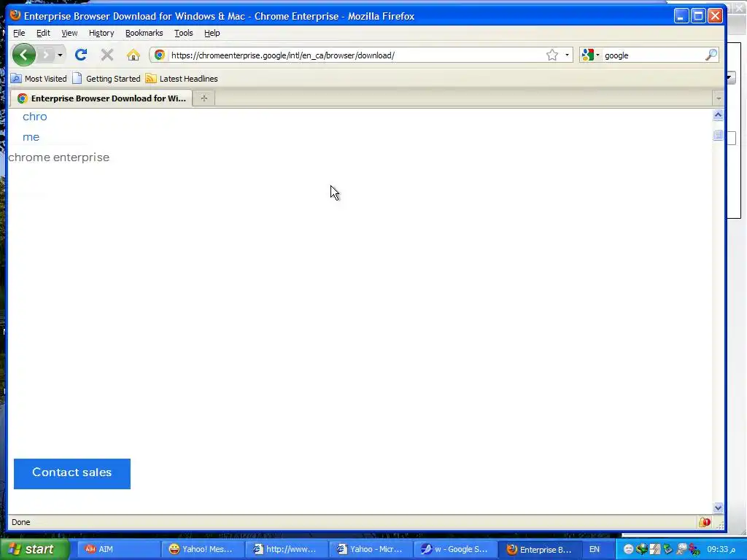This screenshot has width=747, height=560.
Task: Open the Tools menu
Action: click(x=183, y=33)
